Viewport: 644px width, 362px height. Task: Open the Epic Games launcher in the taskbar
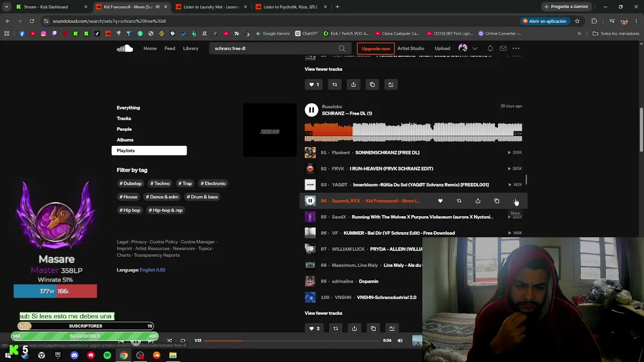tap(58, 355)
